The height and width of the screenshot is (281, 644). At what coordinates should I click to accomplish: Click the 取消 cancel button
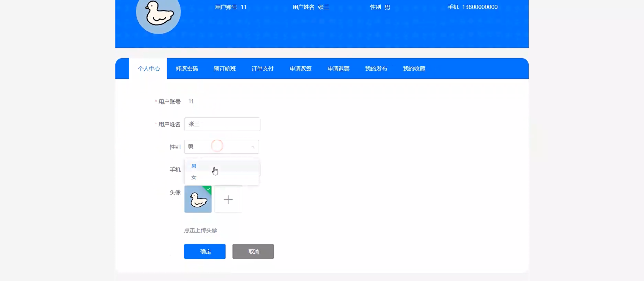click(253, 251)
